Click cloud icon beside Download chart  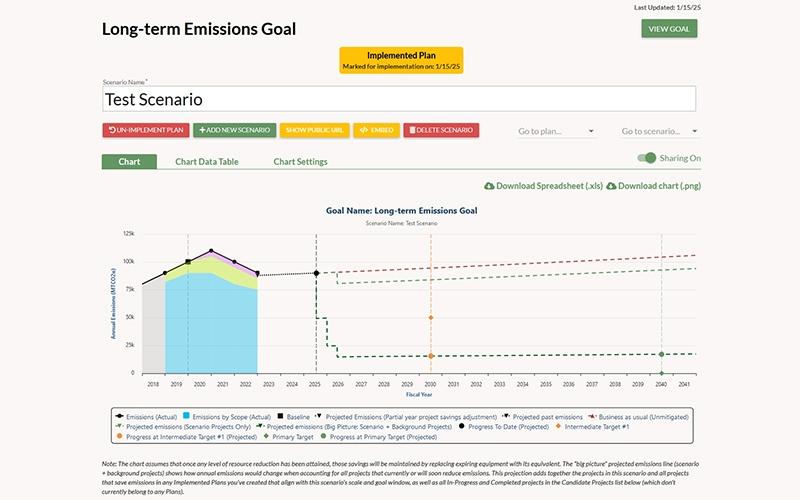coord(611,186)
